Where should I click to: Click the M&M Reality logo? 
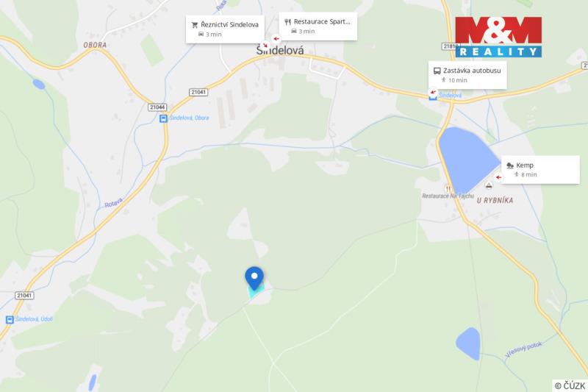(498, 37)
